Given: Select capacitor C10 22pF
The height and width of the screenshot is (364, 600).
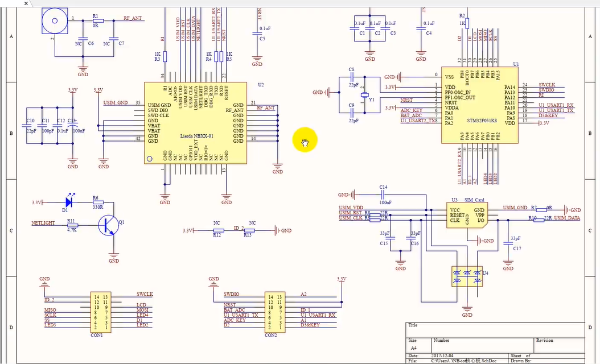Looking at the screenshot, I should coord(27,126).
